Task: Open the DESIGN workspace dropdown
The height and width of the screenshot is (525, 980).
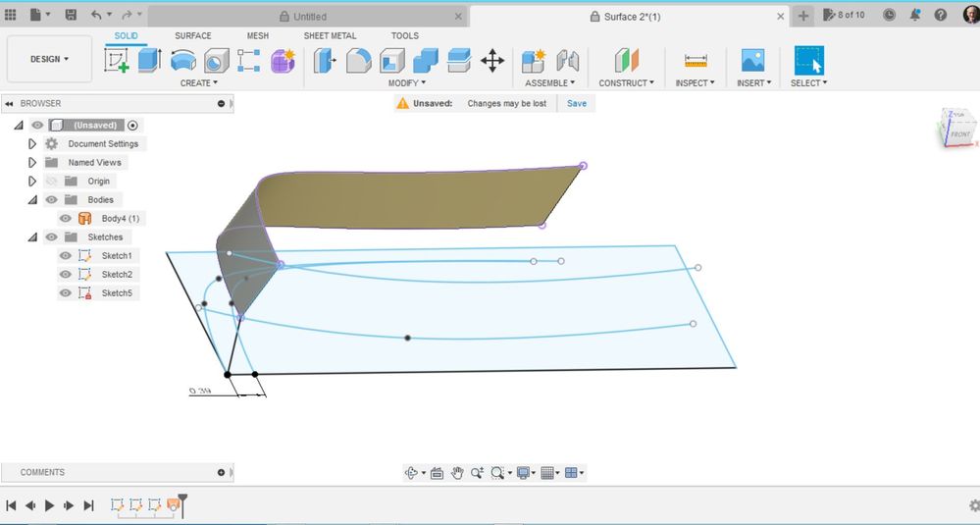Action: click(49, 59)
